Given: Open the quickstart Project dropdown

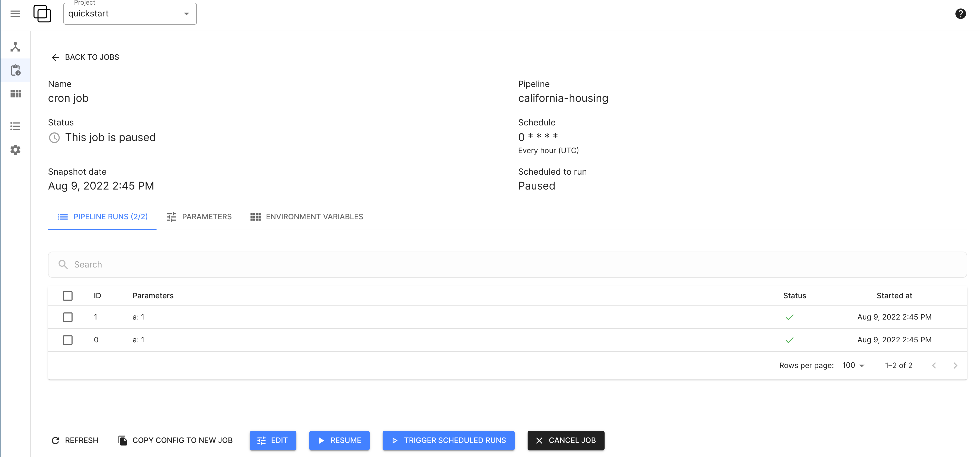Looking at the screenshot, I should [x=130, y=14].
